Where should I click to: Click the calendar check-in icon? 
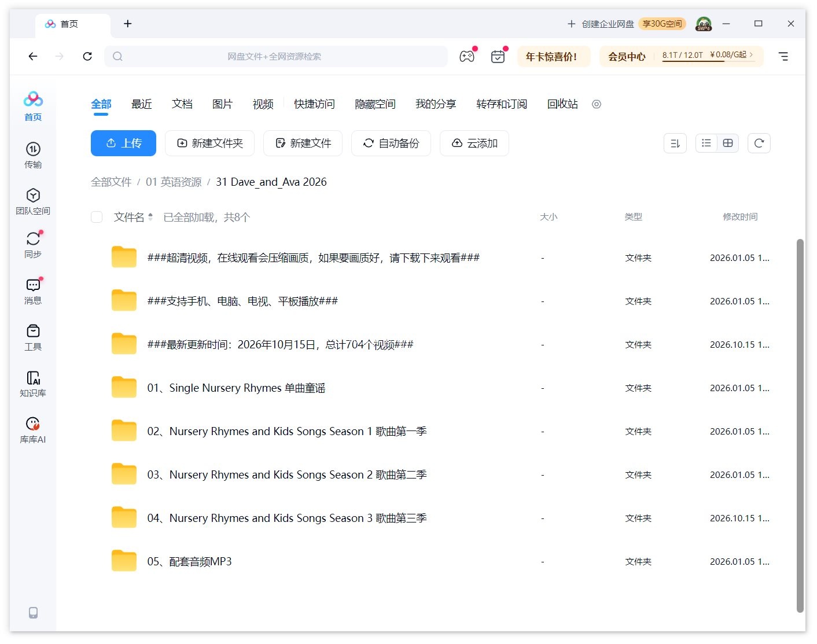pyautogui.click(x=498, y=56)
